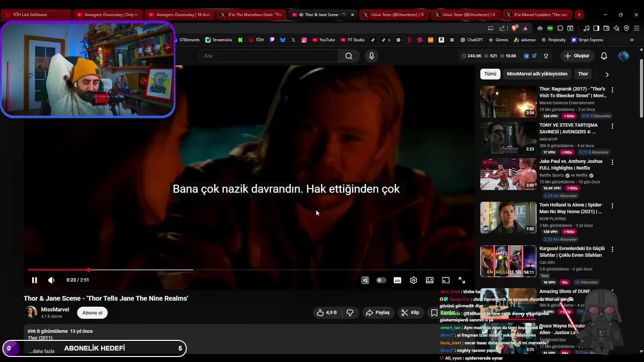Share the video using Paylaş
Viewport: 644px width, 362px height.
pos(378,313)
